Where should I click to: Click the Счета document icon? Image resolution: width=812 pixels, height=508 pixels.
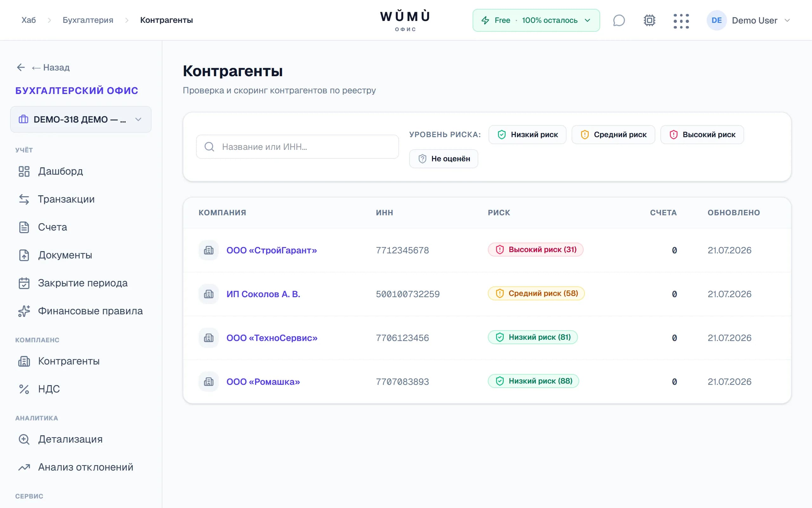click(24, 227)
